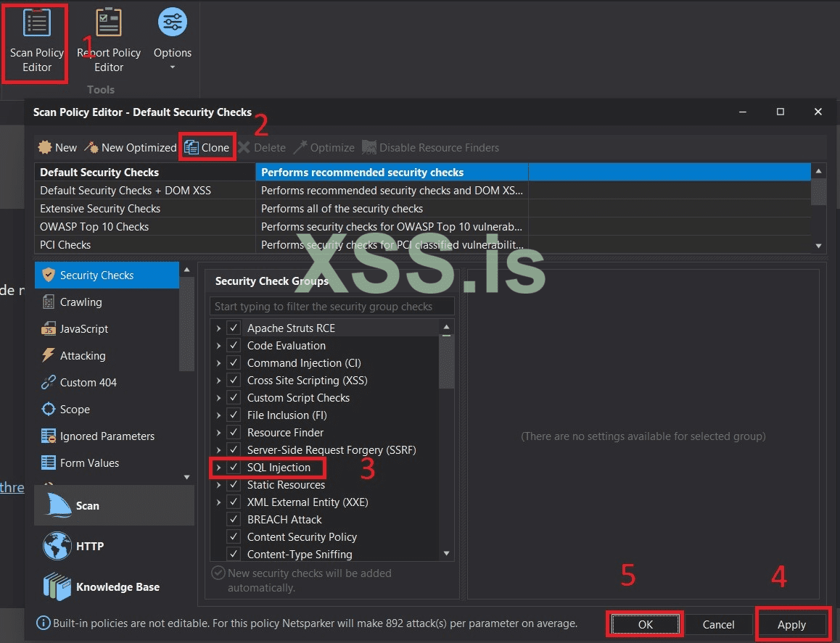Click New Optimized policy button
This screenshot has width=840, height=643.
point(130,147)
